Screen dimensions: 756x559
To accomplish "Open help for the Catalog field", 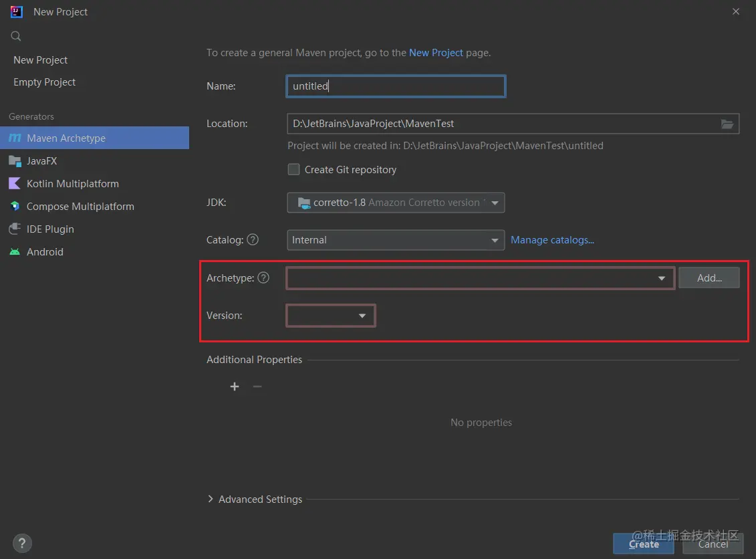I will tap(253, 239).
